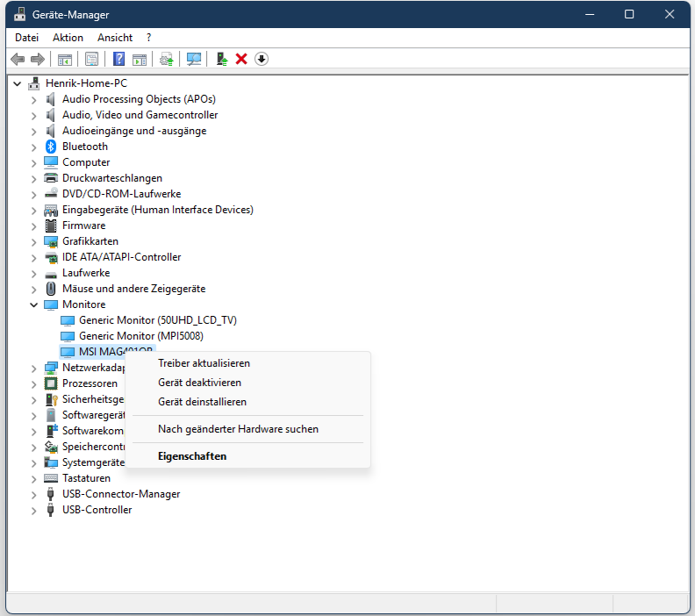Click the Back arrow toolbar icon

[x=18, y=59]
